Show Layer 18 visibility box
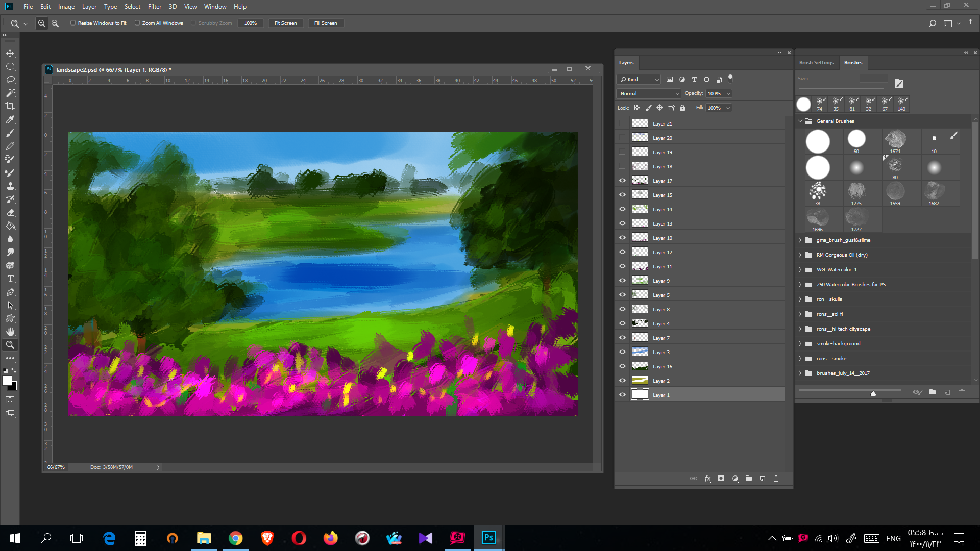The width and height of the screenshot is (980, 551). [x=622, y=166]
